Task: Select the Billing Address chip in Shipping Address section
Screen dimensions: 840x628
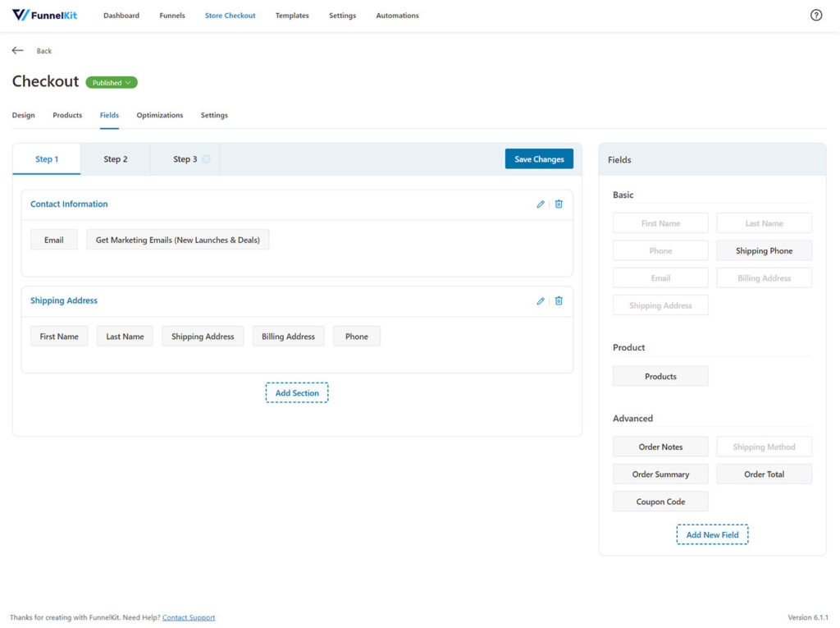Action: click(x=288, y=337)
